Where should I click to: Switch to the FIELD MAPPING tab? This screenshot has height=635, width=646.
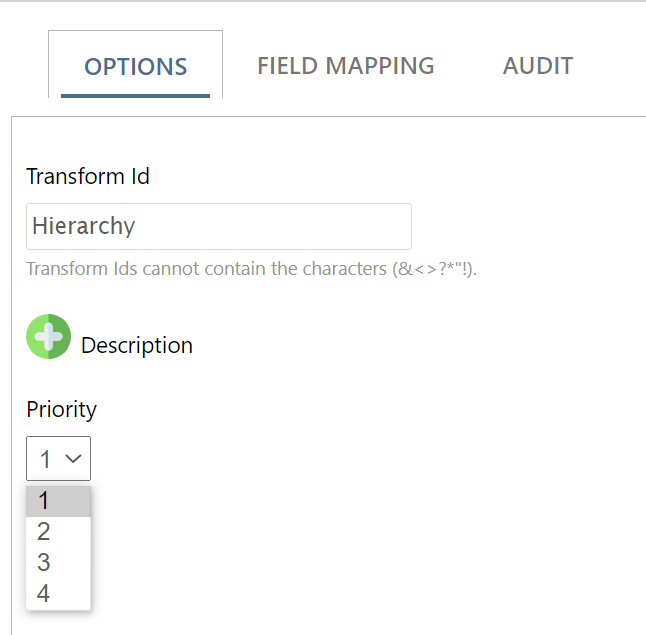[x=346, y=66]
